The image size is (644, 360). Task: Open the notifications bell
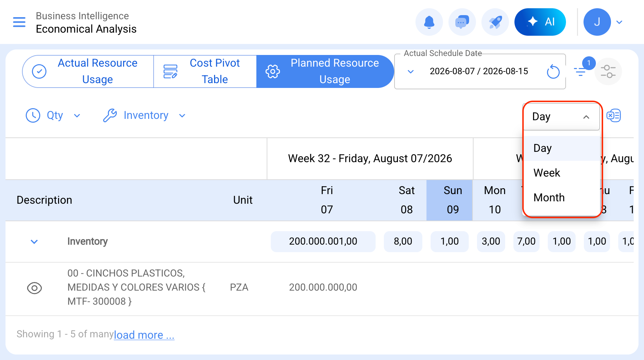(429, 22)
